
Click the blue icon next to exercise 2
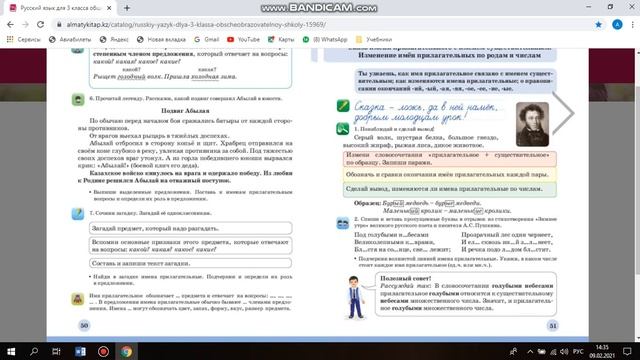(342, 223)
